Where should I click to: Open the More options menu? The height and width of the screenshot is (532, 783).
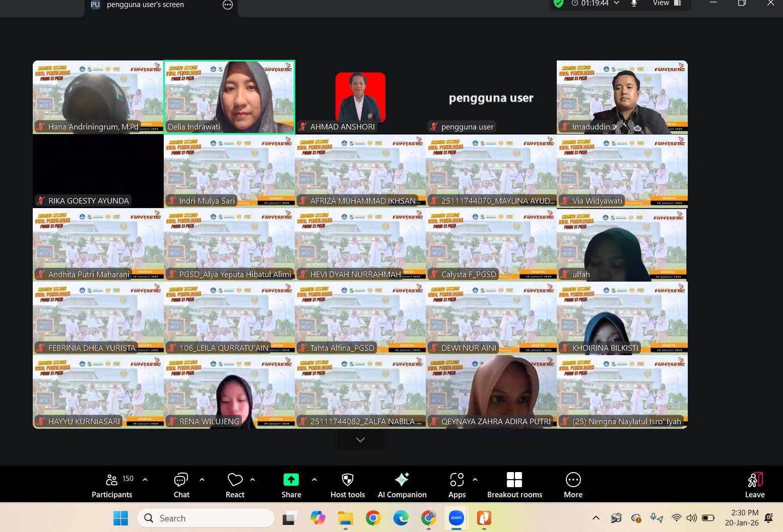tap(573, 485)
